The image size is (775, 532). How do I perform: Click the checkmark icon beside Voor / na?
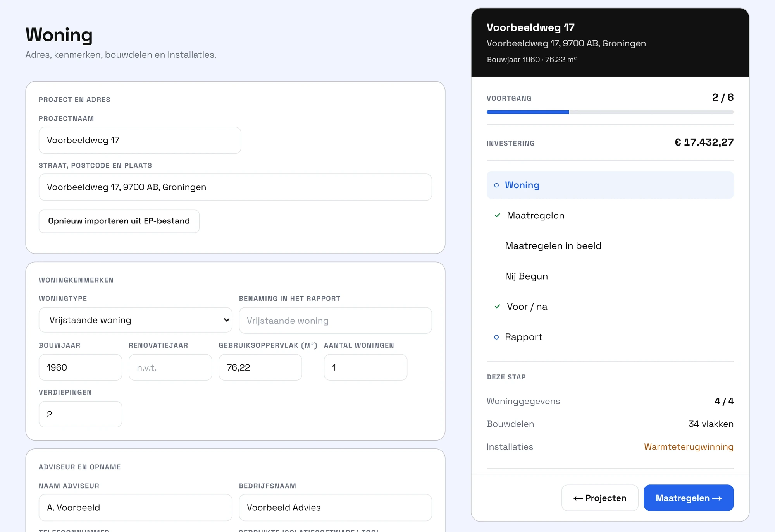(497, 307)
